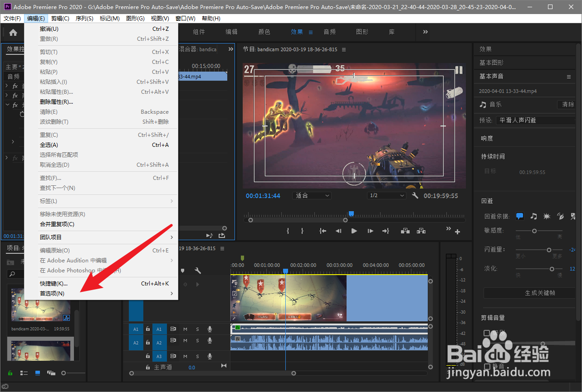Image resolution: width=582 pixels, height=392 pixels.
Task: Expand the 标签(L) submenu
Action: pos(101,201)
